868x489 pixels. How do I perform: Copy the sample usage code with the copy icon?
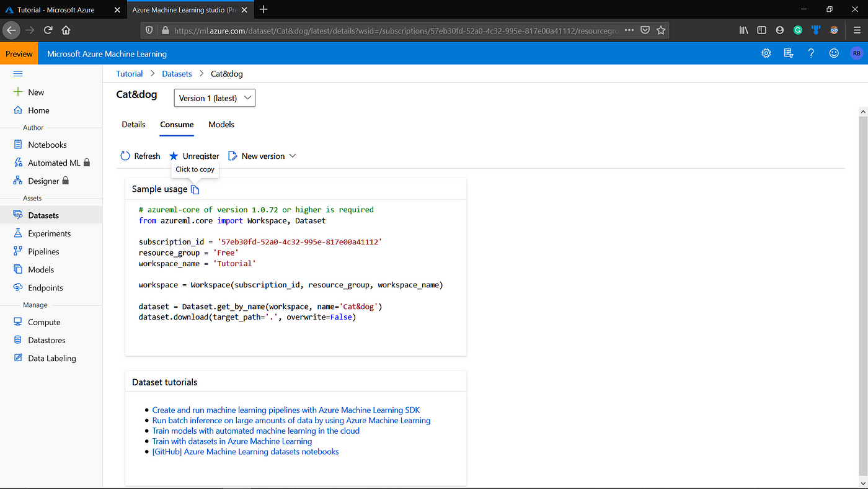tap(195, 189)
